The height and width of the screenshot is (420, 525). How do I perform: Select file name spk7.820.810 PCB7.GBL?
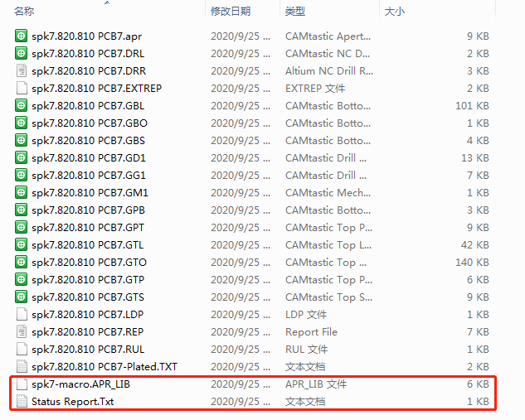tap(88, 106)
